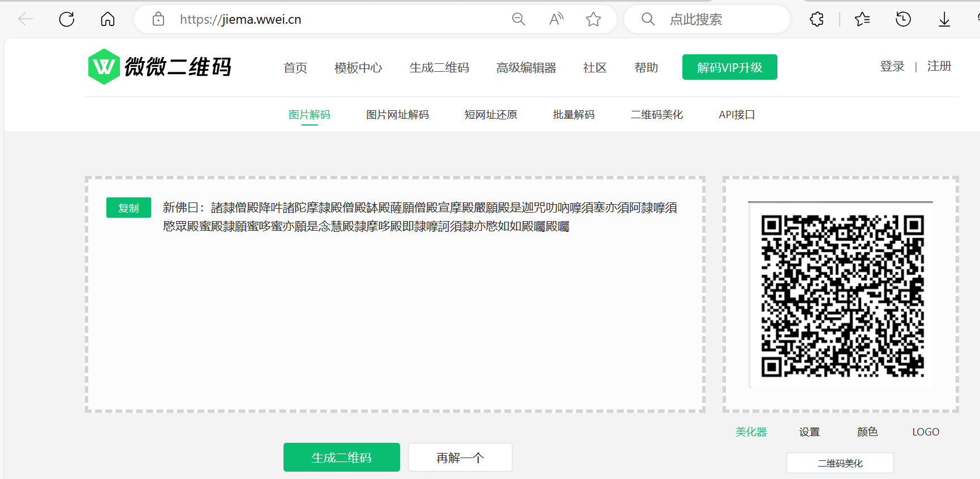Viewport: 980px width, 479px height.
Task: Open browsing history clock icon
Action: point(903,19)
